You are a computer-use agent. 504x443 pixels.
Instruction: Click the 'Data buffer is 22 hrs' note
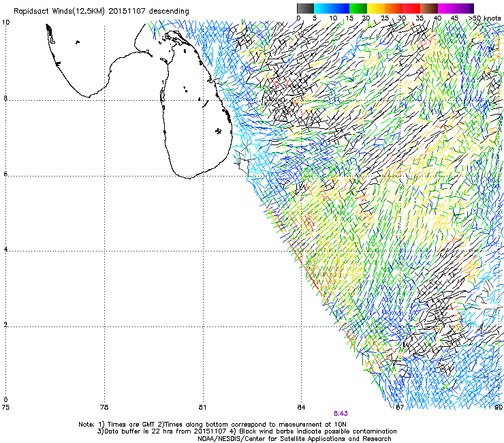coord(138,431)
